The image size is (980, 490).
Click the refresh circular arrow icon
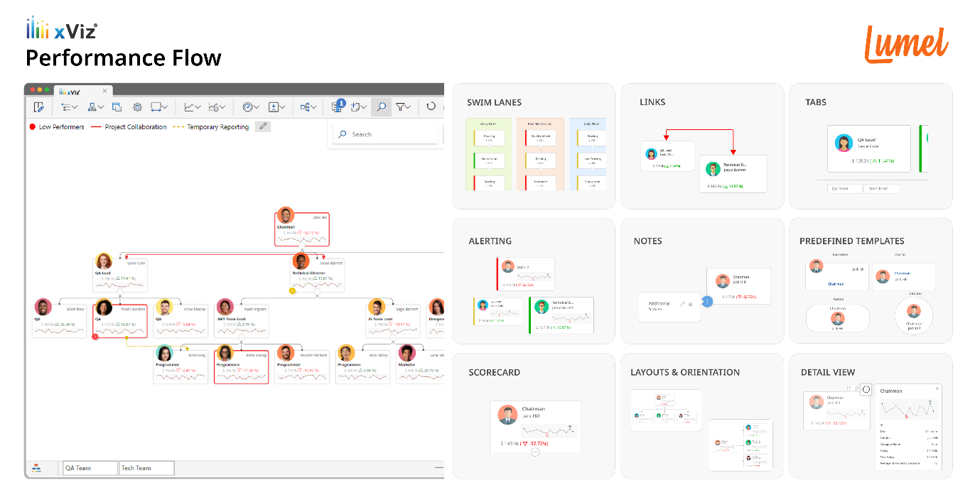[431, 107]
